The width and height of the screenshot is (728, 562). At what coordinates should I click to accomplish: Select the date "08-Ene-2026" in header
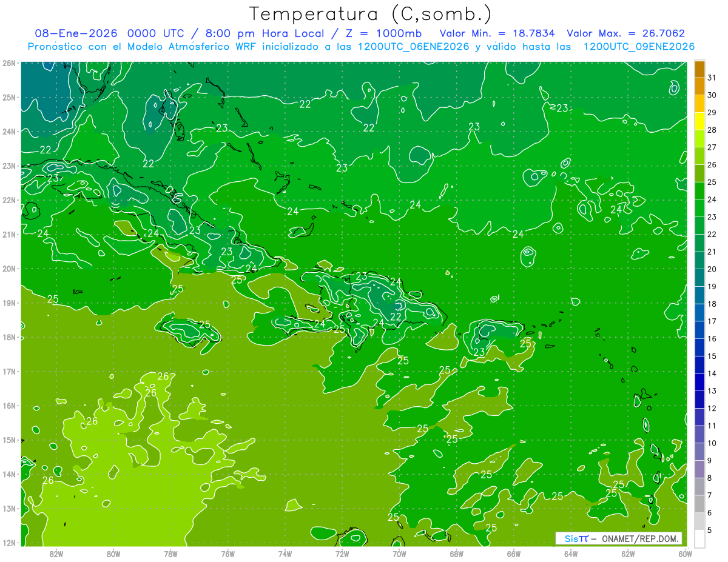(x=77, y=33)
